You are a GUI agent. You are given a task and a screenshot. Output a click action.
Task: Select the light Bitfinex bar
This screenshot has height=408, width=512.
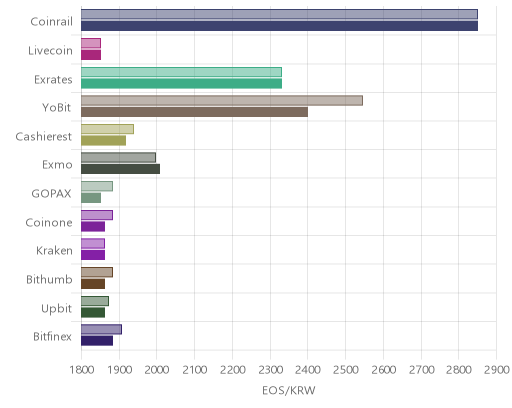click(x=101, y=330)
